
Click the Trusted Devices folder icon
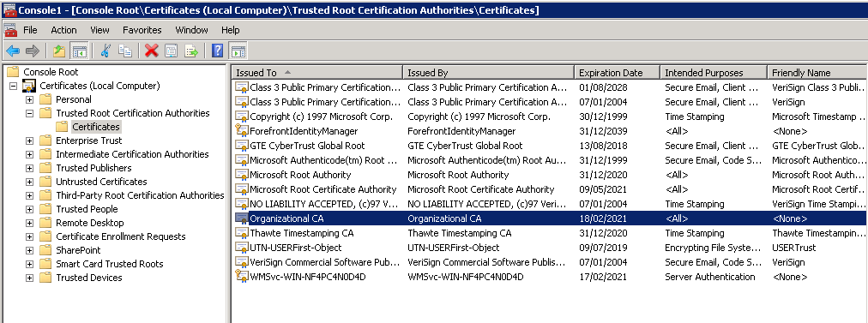coord(45,278)
